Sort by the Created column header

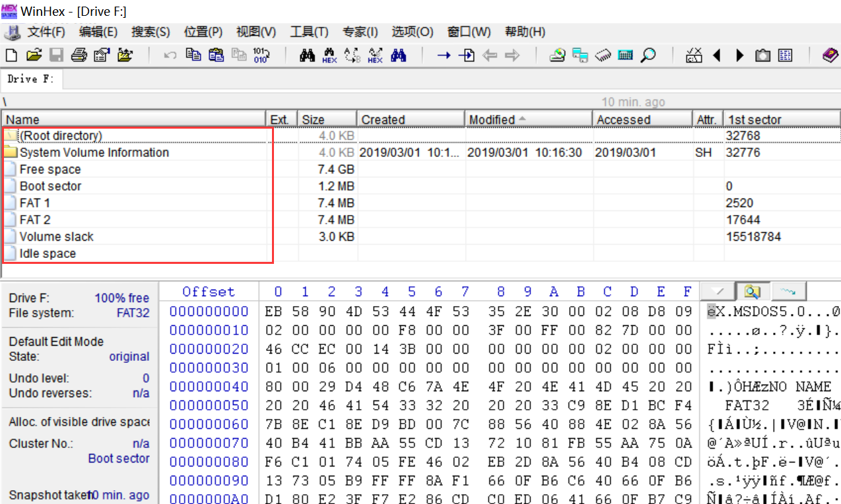click(x=411, y=119)
